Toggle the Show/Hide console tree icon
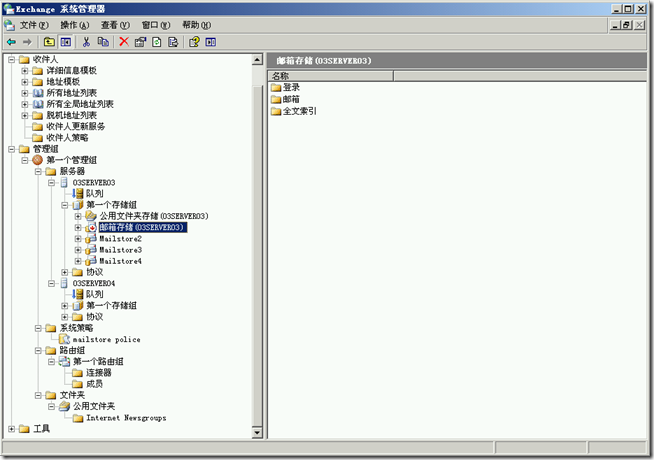654x460 pixels. 66,42
